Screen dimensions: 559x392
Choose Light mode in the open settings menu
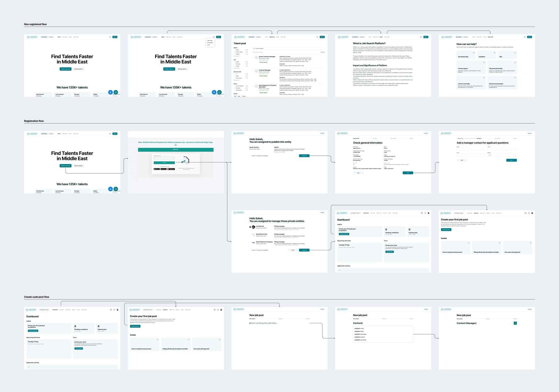tap(210, 41)
